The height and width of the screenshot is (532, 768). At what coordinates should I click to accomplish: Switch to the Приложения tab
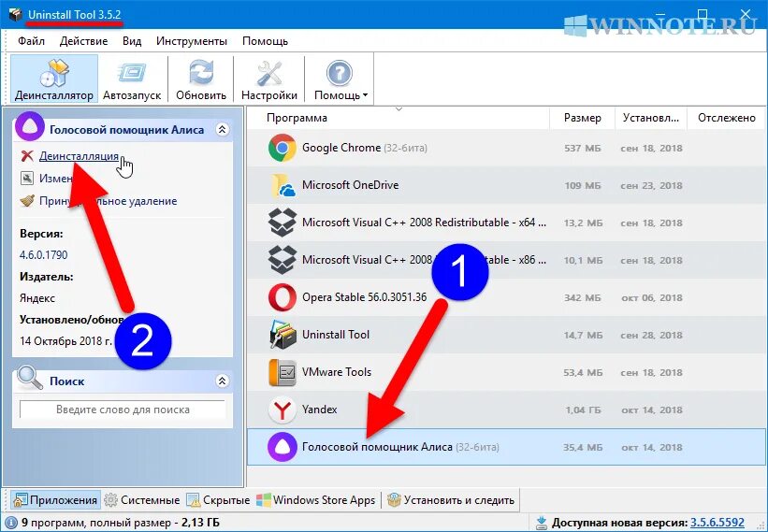point(55,499)
